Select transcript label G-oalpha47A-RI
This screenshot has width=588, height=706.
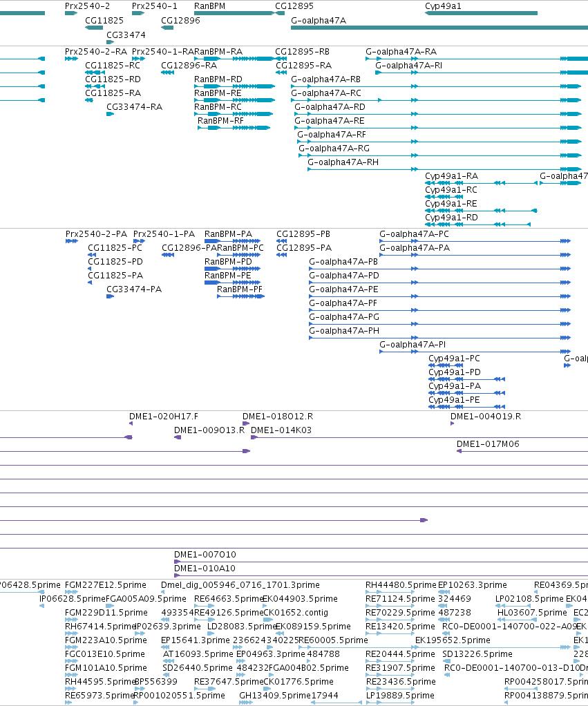pyautogui.click(x=409, y=66)
